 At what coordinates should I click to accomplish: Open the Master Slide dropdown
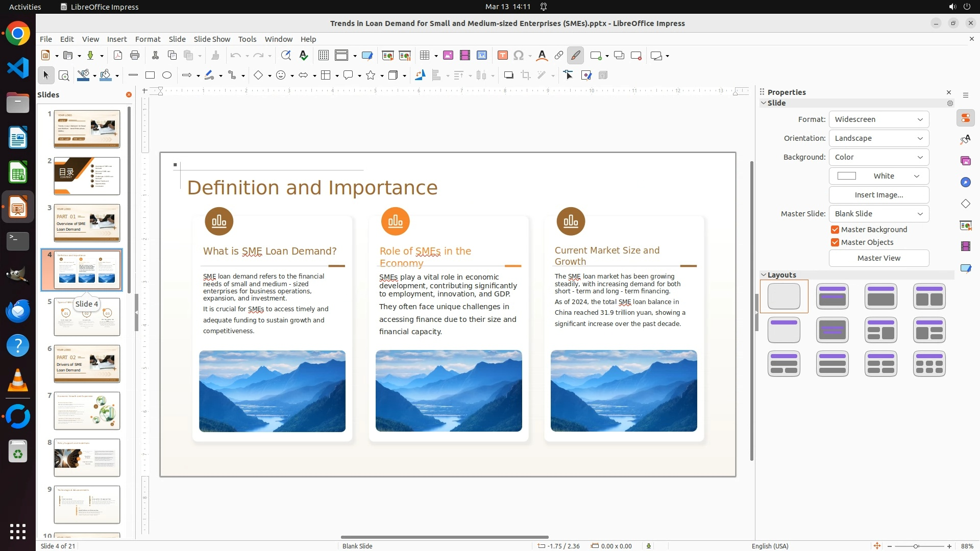click(x=878, y=214)
